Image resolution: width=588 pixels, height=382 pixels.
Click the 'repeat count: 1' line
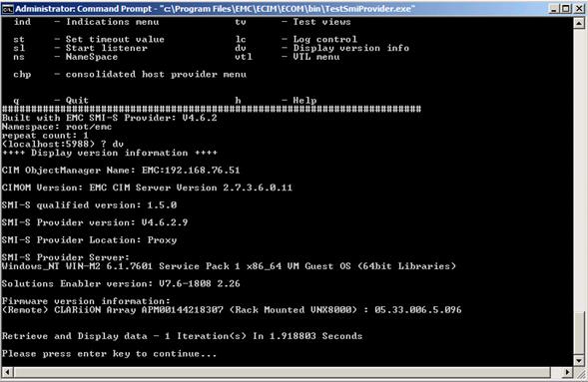click(45, 136)
